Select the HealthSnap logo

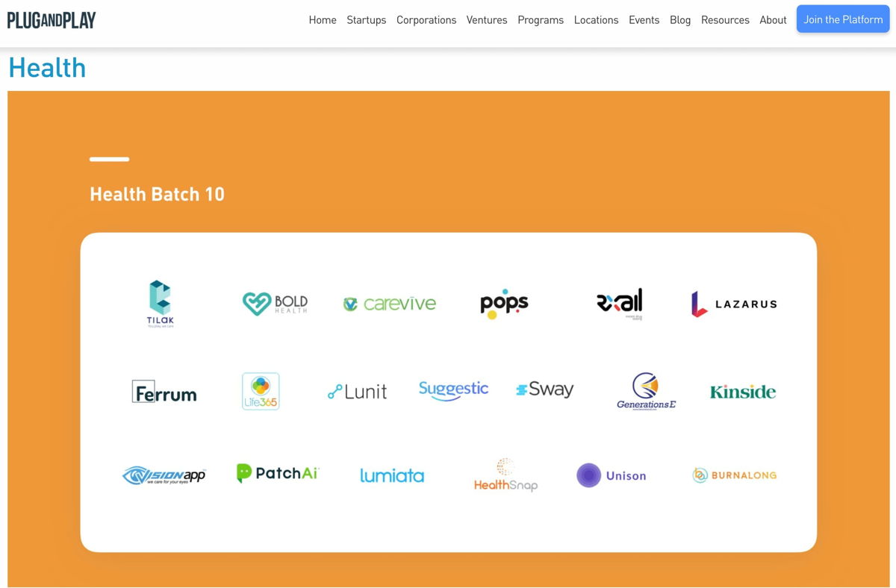505,475
